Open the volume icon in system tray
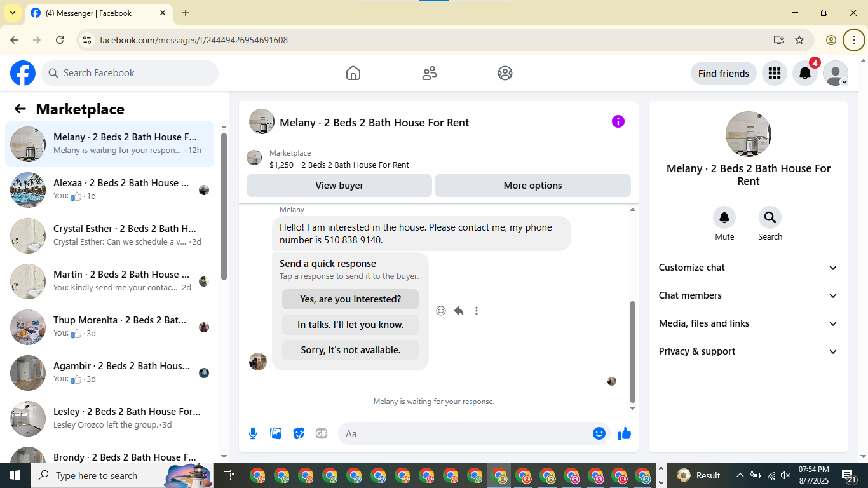 tap(785, 475)
